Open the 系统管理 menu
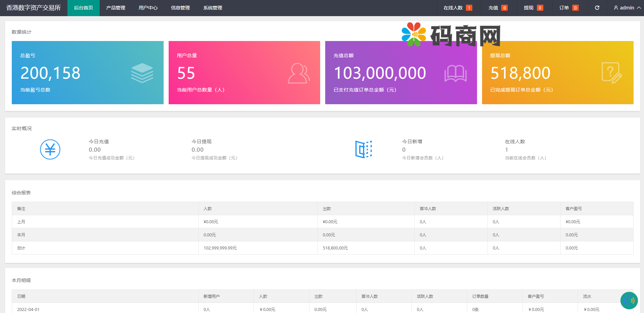The image size is (644, 313). (212, 8)
